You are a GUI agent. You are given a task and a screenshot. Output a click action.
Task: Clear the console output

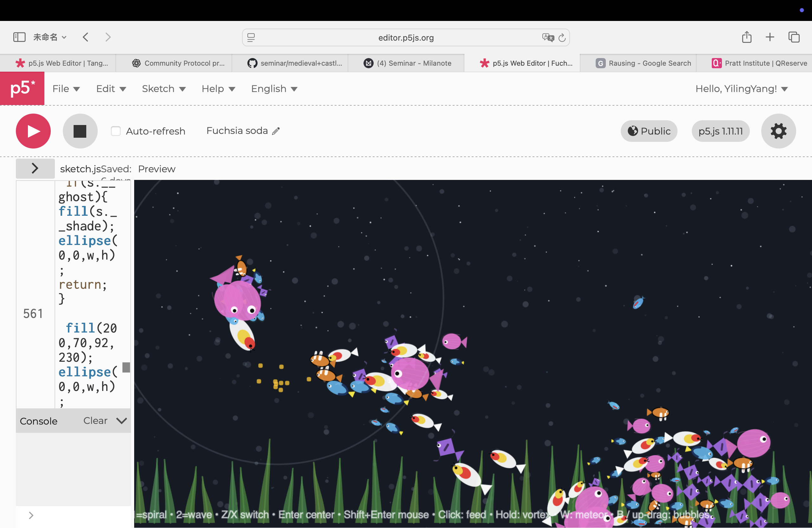(95, 421)
